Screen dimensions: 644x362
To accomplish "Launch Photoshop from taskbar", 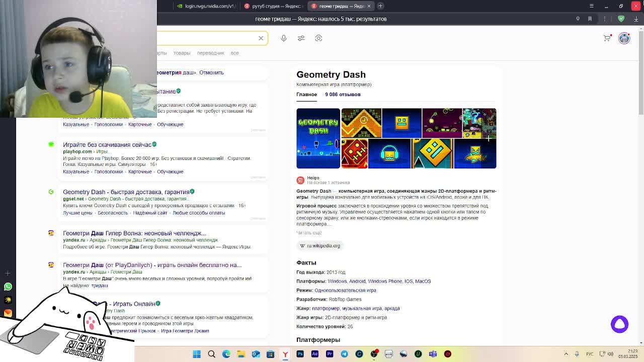I will 300,354.
